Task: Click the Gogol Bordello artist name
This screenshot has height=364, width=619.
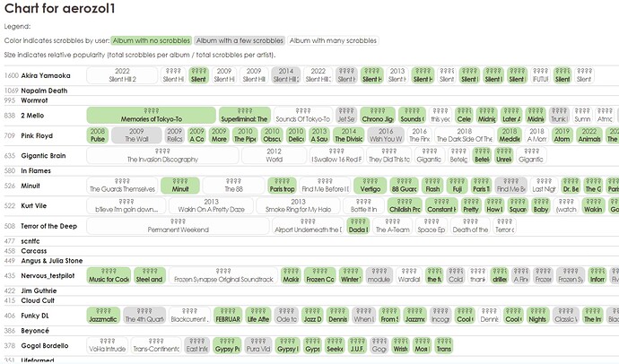Action: click(x=45, y=345)
